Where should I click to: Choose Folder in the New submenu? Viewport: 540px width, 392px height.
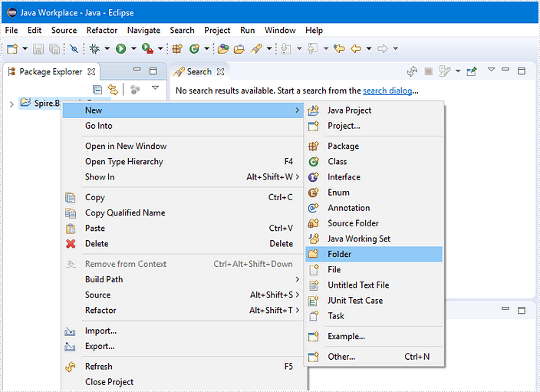[374, 254]
